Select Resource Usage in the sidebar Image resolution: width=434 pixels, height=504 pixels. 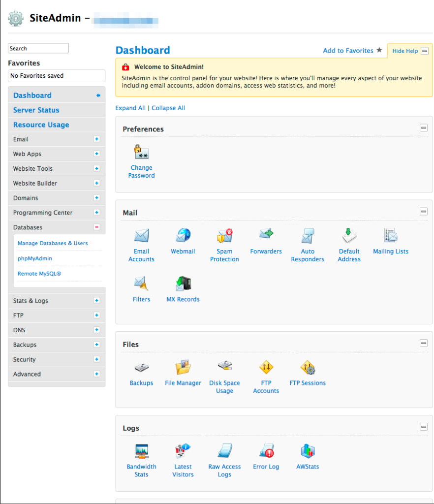(40, 125)
